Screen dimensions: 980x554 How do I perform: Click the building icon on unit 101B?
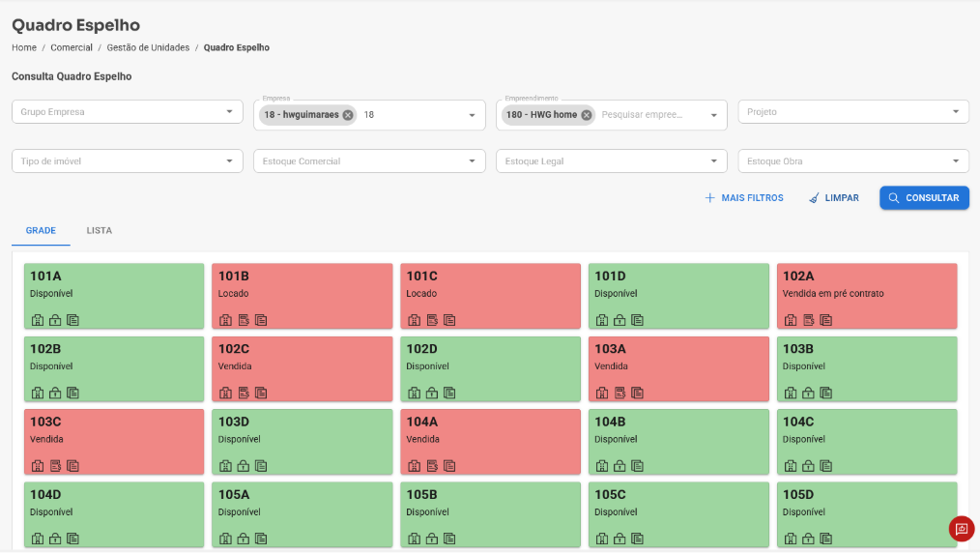[225, 320]
